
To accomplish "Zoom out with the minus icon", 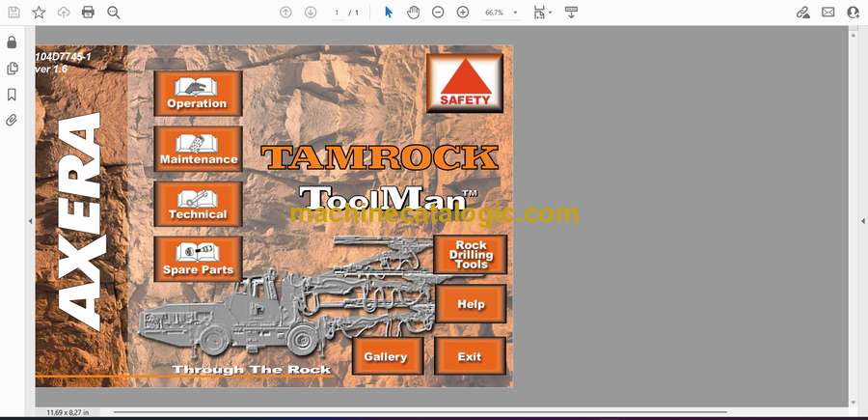I will (x=438, y=13).
